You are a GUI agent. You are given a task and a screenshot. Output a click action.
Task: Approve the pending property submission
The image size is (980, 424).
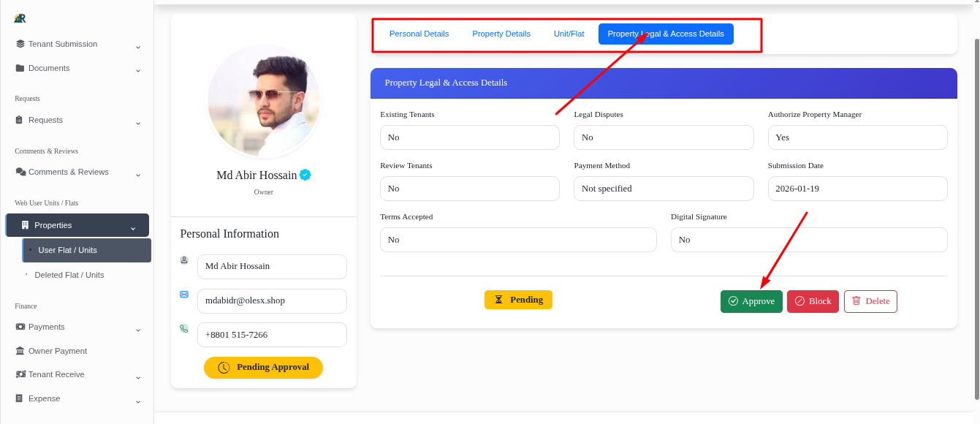pos(751,301)
